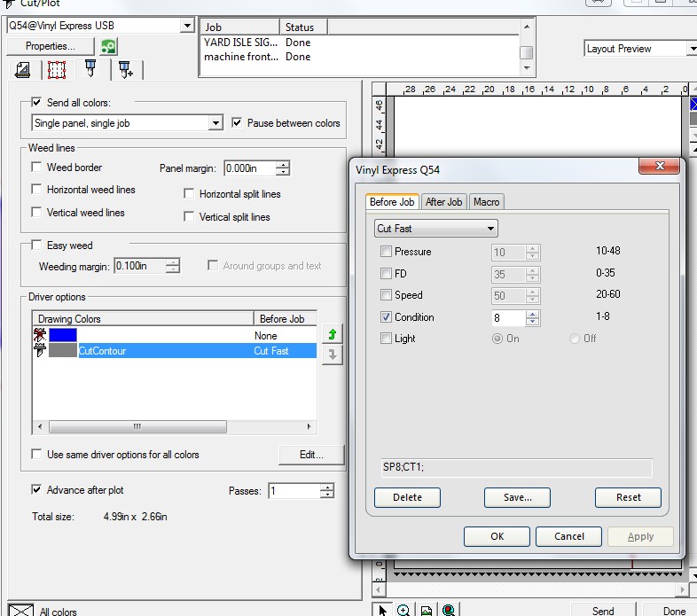Enable the FD checkbox in dialog

tap(386, 273)
